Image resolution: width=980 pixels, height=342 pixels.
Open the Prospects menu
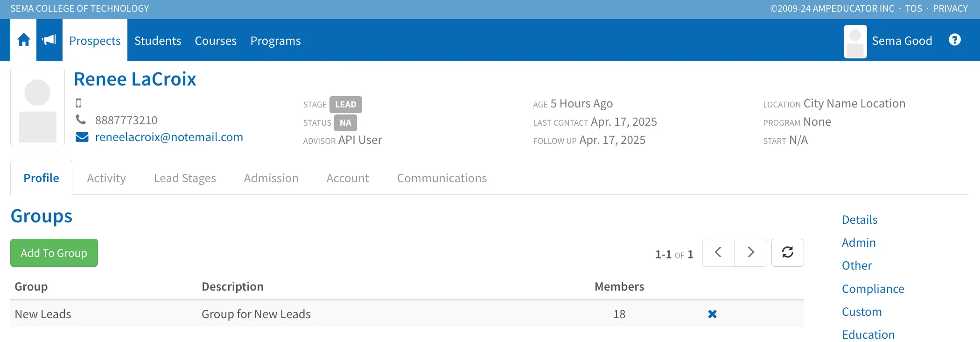pyautogui.click(x=95, y=41)
